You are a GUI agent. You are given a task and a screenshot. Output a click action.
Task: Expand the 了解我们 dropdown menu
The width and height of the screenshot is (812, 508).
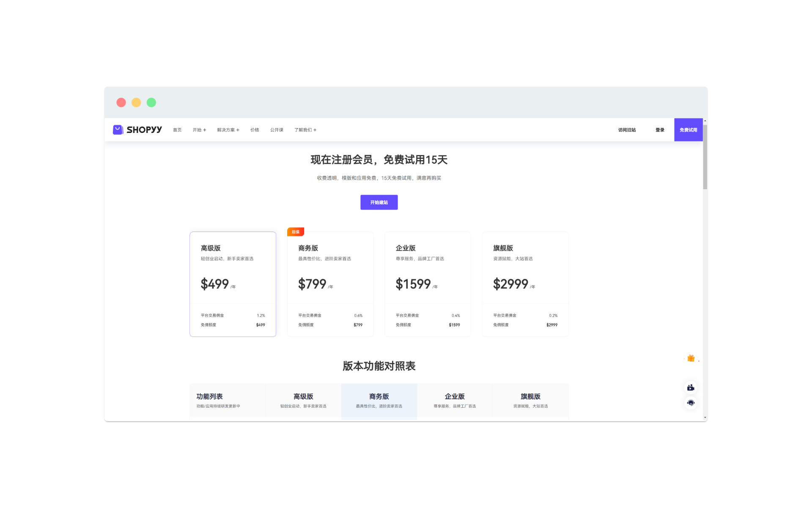point(305,130)
